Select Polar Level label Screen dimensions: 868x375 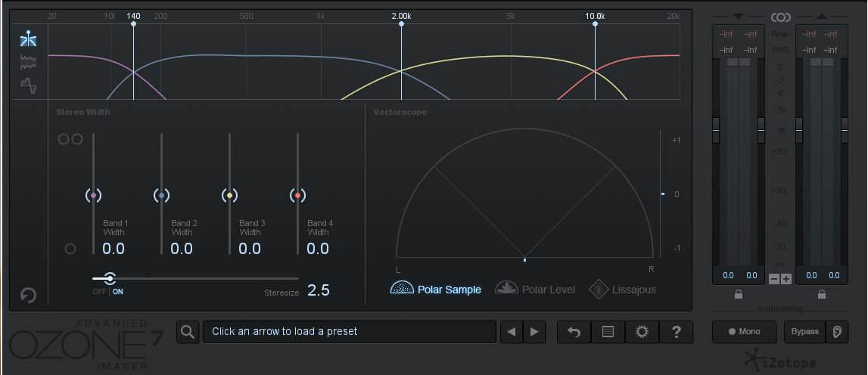coord(549,290)
